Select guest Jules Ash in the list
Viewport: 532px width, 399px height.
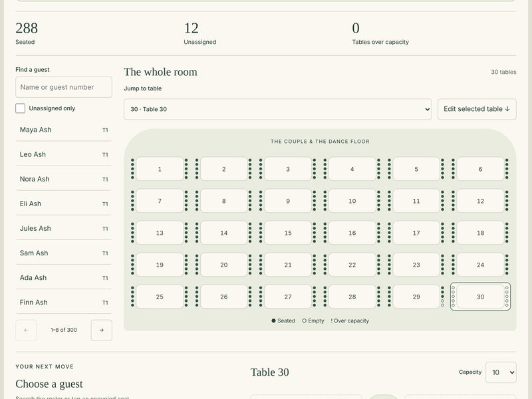64,229
